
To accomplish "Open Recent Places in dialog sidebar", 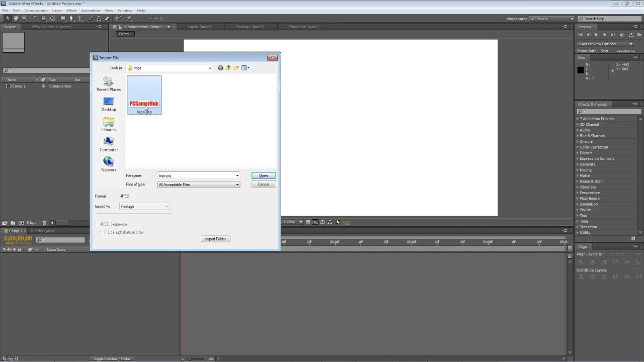I will pyautogui.click(x=109, y=84).
